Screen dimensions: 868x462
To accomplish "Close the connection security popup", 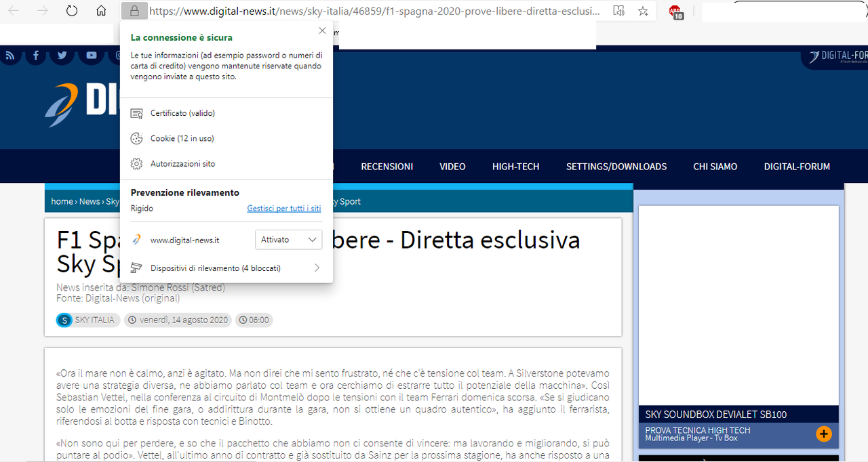I will click(322, 31).
